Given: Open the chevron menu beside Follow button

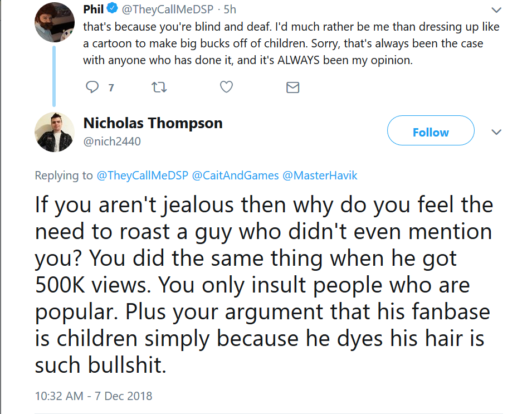Looking at the screenshot, I should pyautogui.click(x=496, y=132).
